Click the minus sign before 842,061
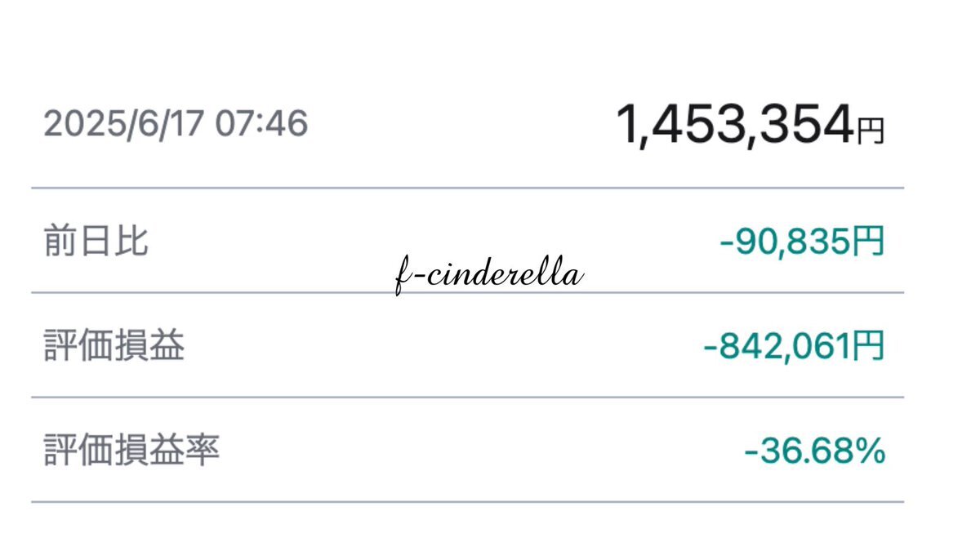The height and width of the screenshot is (551, 980). [x=710, y=347]
